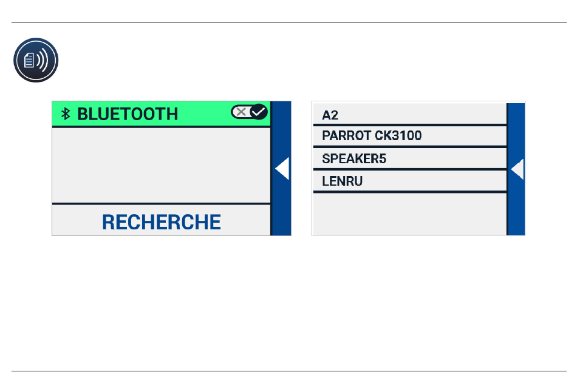Click the X side of Bluetooth switch
577x392 pixels.
[241, 112]
